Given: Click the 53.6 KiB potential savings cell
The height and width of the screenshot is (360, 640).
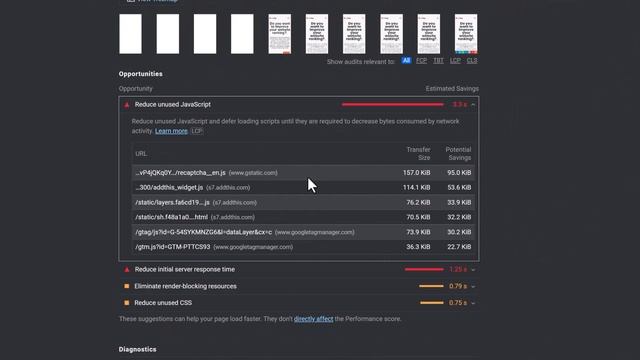Looking at the screenshot, I should (x=459, y=187).
